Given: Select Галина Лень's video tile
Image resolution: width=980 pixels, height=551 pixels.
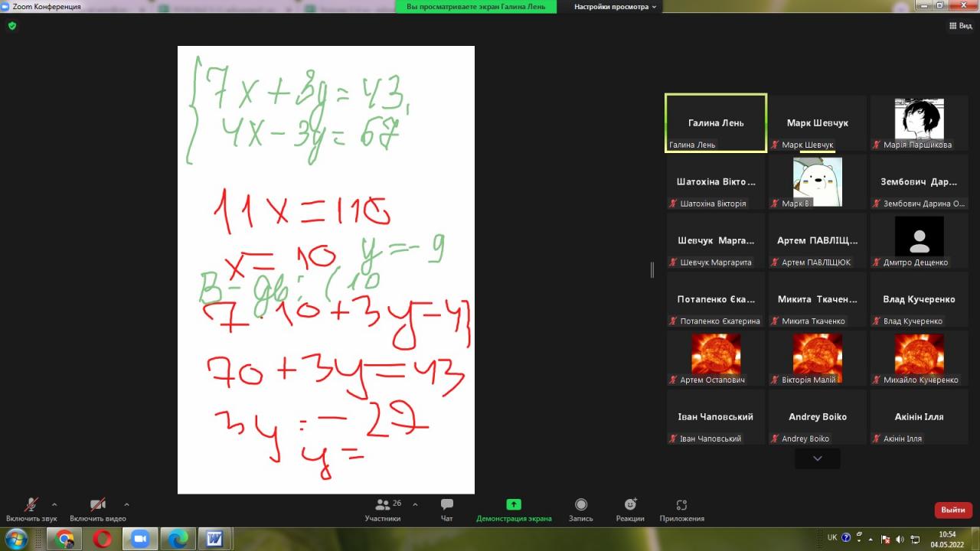Looking at the screenshot, I should [x=716, y=123].
